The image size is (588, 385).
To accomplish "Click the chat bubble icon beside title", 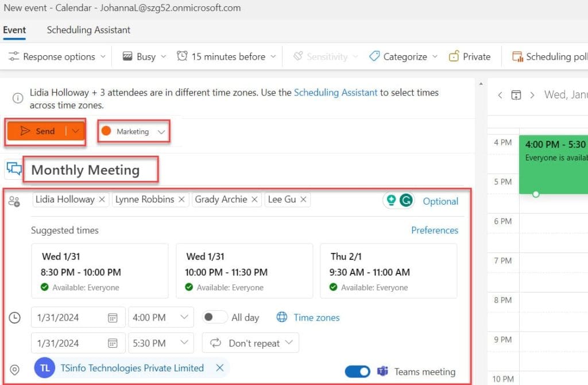I will click(x=14, y=170).
